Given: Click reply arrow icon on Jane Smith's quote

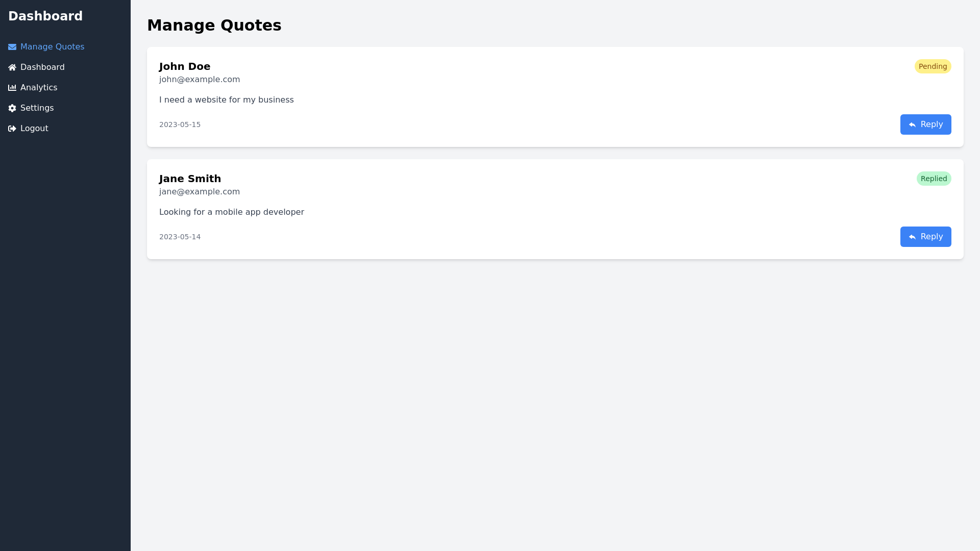Looking at the screenshot, I should tap(912, 237).
